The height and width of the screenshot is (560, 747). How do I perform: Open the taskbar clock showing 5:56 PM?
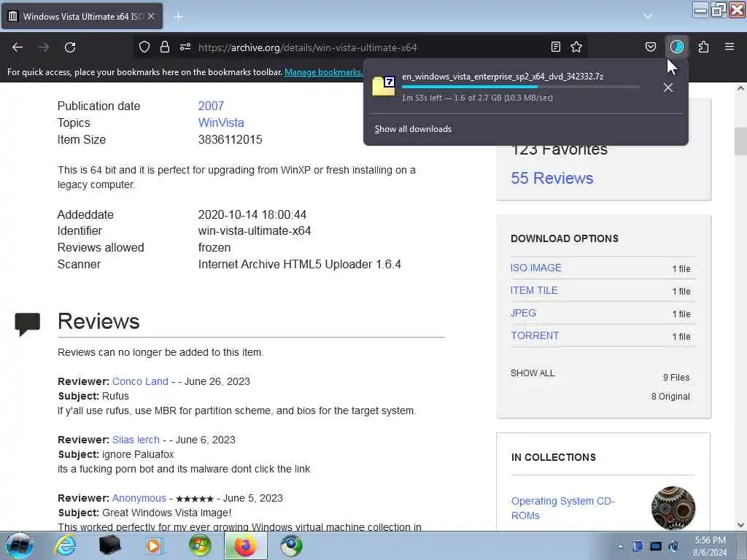coord(710,546)
